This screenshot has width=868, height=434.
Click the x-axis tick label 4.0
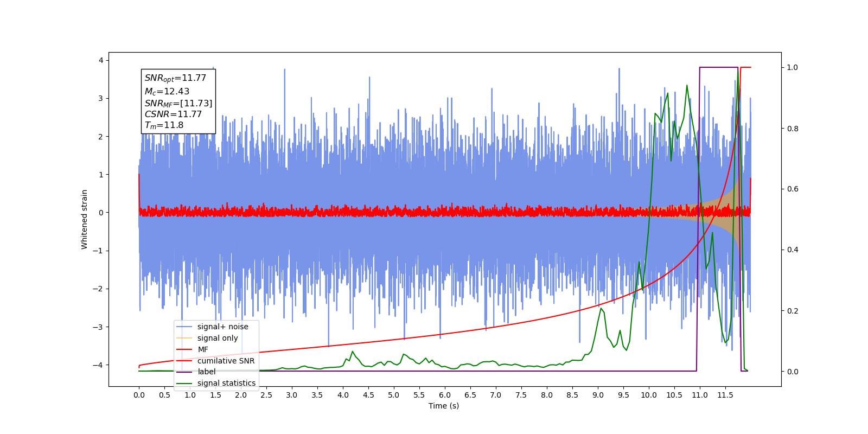(x=343, y=395)
